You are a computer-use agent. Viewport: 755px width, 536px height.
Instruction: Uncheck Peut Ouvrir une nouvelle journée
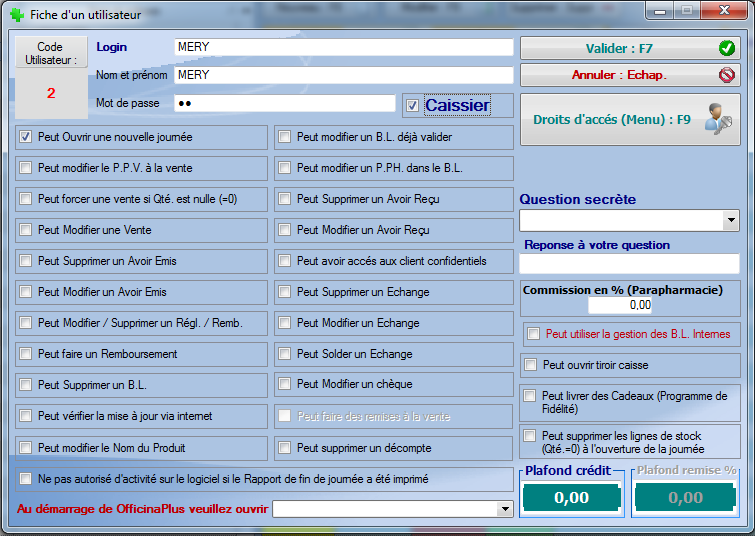pyautogui.click(x=27, y=137)
